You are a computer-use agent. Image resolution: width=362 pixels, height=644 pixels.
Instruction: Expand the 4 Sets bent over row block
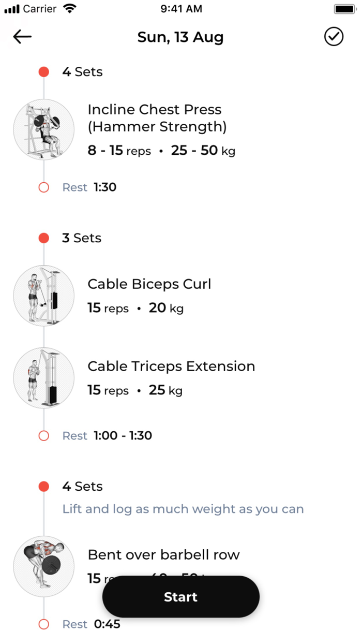pos(82,486)
